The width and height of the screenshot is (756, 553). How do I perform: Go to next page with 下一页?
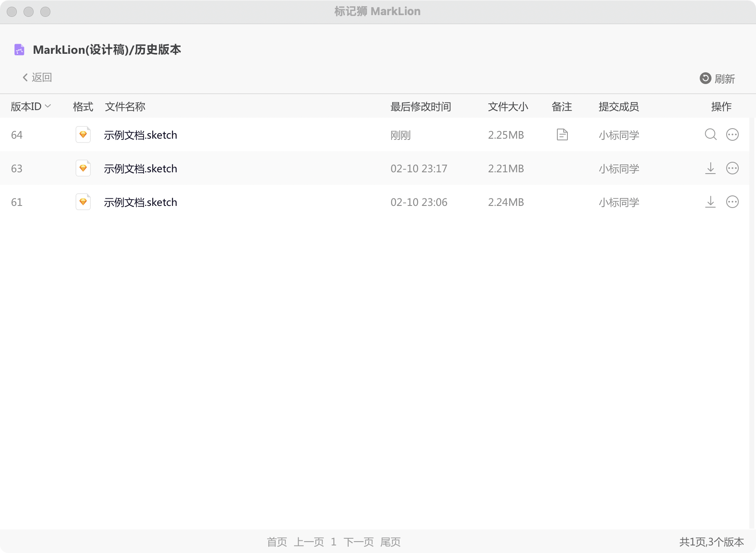point(358,542)
